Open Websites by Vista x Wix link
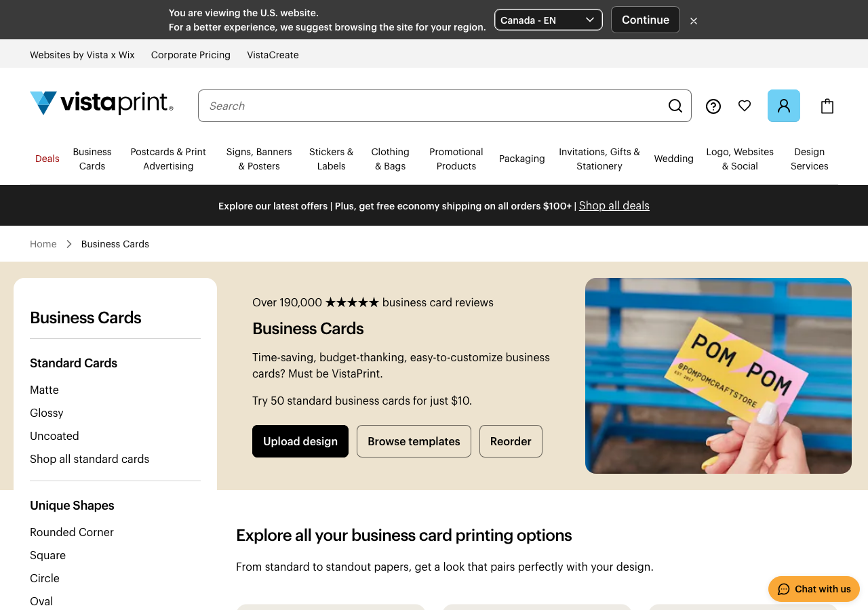This screenshot has height=610, width=868. tap(82, 55)
